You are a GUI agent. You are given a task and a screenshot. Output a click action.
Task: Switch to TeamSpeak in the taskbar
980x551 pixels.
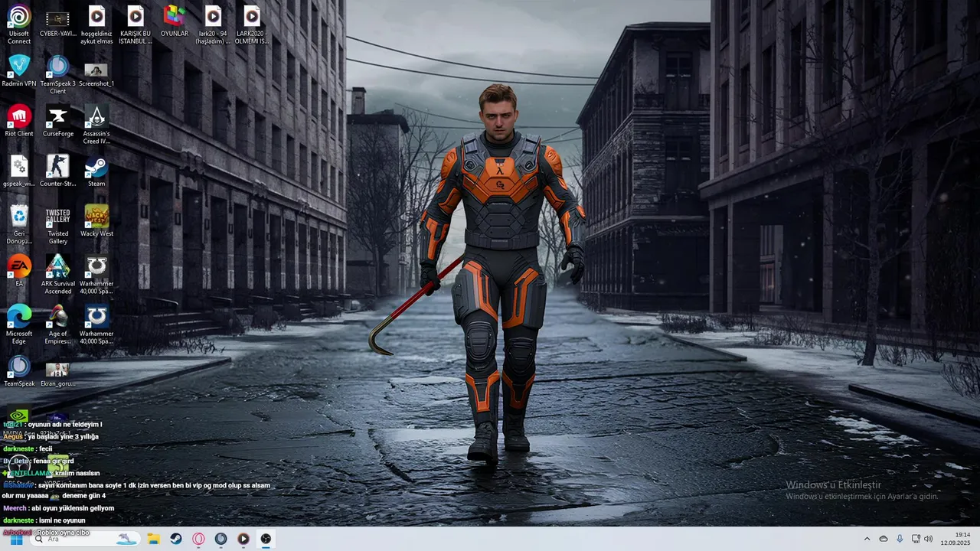[x=220, y=539]
